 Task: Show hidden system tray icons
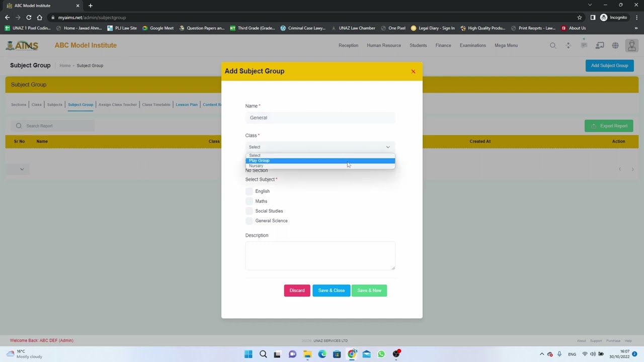(x=542, y=354)
